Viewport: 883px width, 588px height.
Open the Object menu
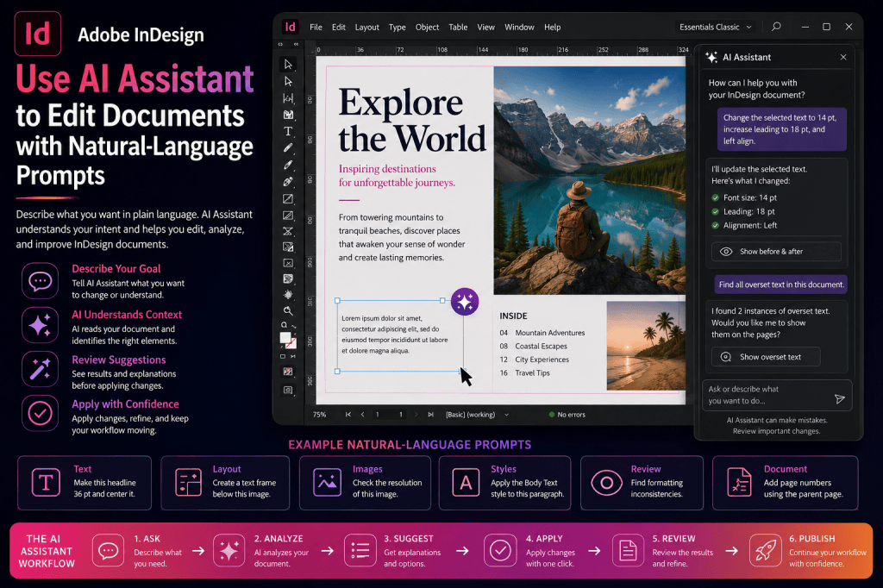tap(427, 27)
